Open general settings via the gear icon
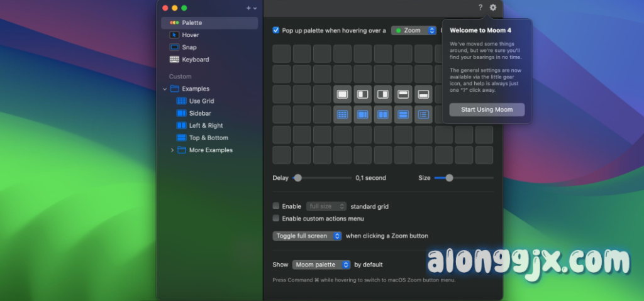 pyautogui.click(x=493, y=8)
